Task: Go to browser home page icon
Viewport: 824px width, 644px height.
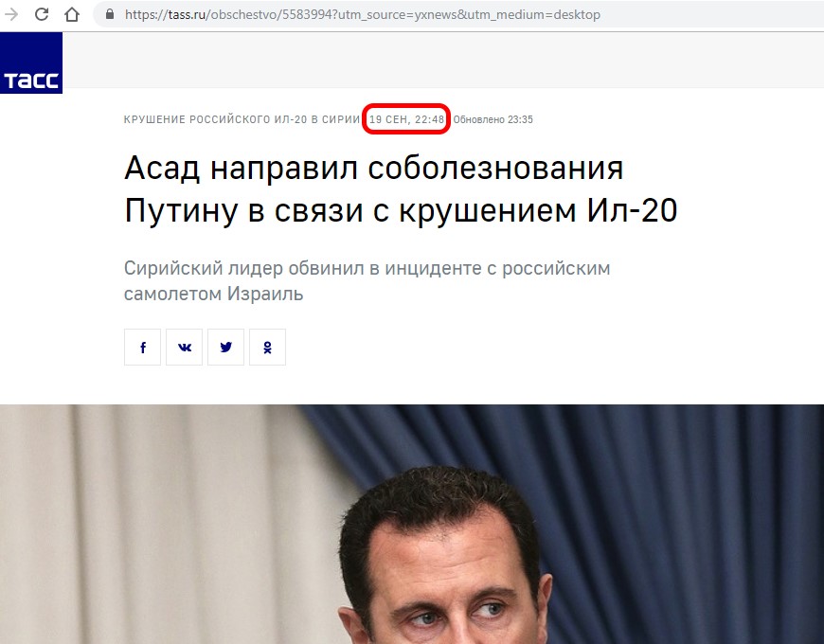Action: [72, 14]
